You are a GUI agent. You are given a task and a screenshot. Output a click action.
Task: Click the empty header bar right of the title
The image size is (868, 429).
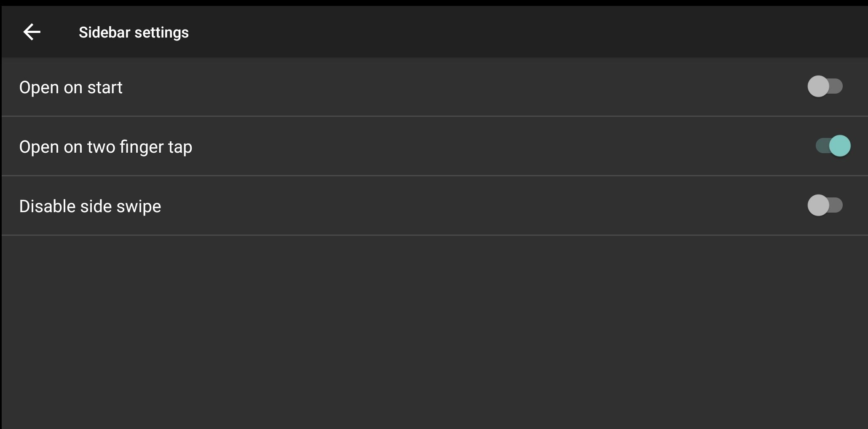[x=527, y=32]
